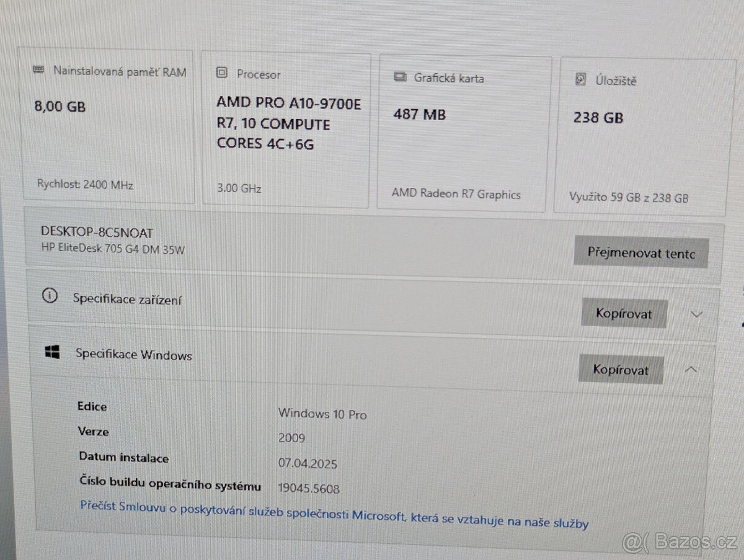744x560 pixels.
Task: Expand the Specifikace zařízení section chevron
Action: click(696, 314)
